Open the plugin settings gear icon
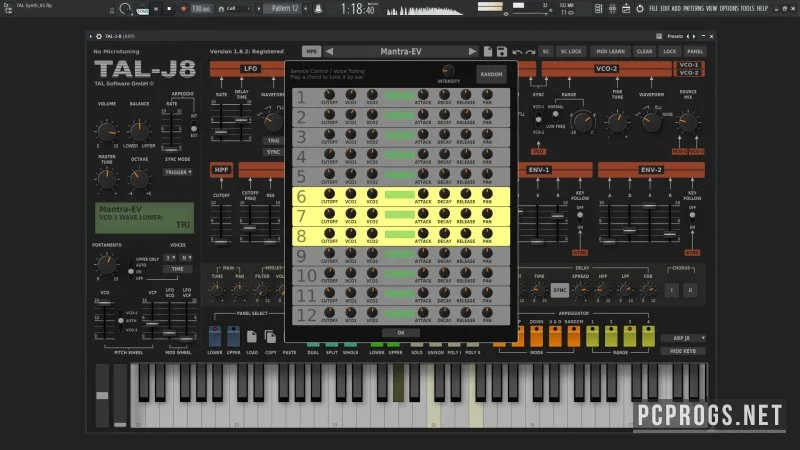 pos(99,37)
